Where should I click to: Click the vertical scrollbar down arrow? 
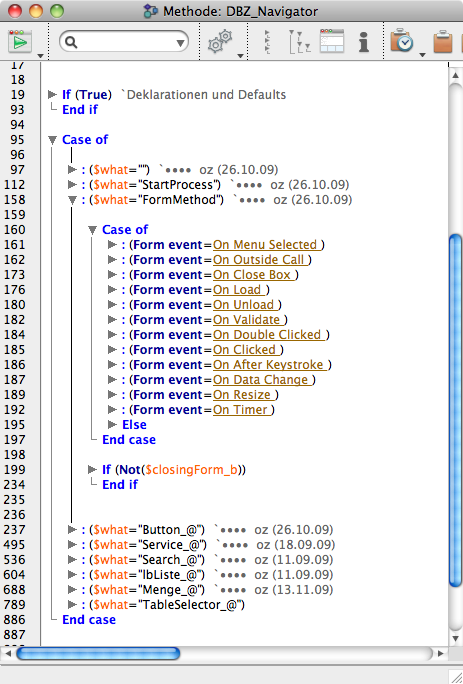(455, 638)
